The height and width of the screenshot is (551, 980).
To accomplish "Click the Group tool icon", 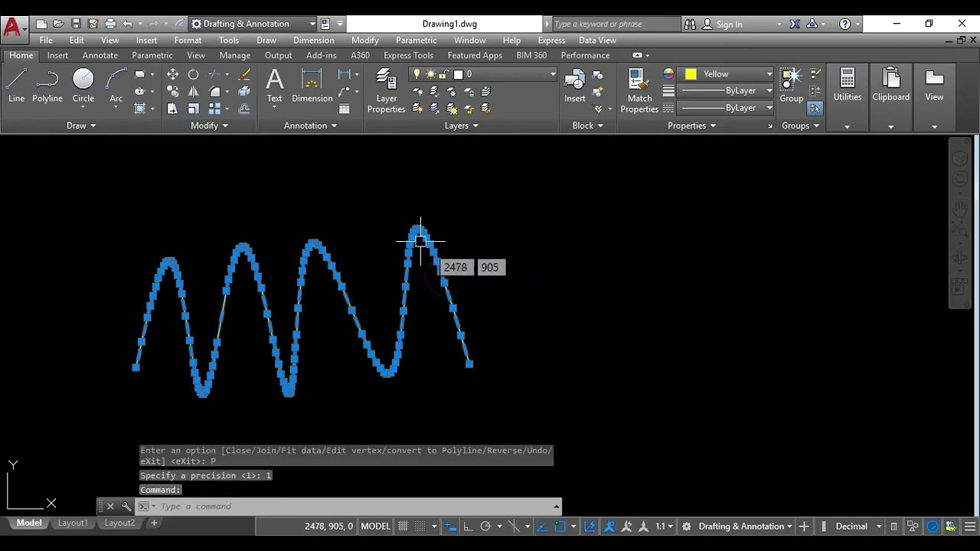I will click(792, 86).
